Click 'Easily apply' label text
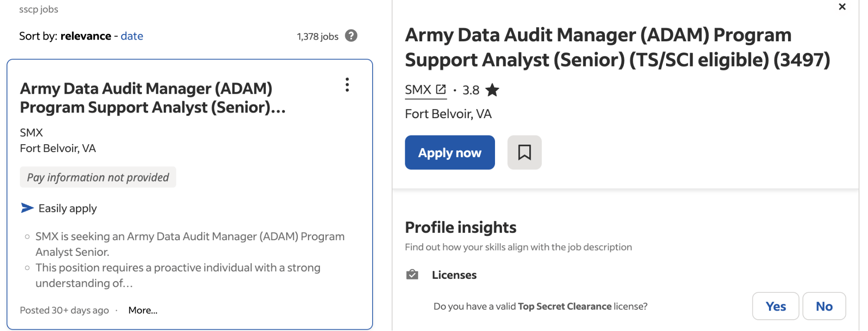Viewport: 868px width, 331px height. [68, 209]
